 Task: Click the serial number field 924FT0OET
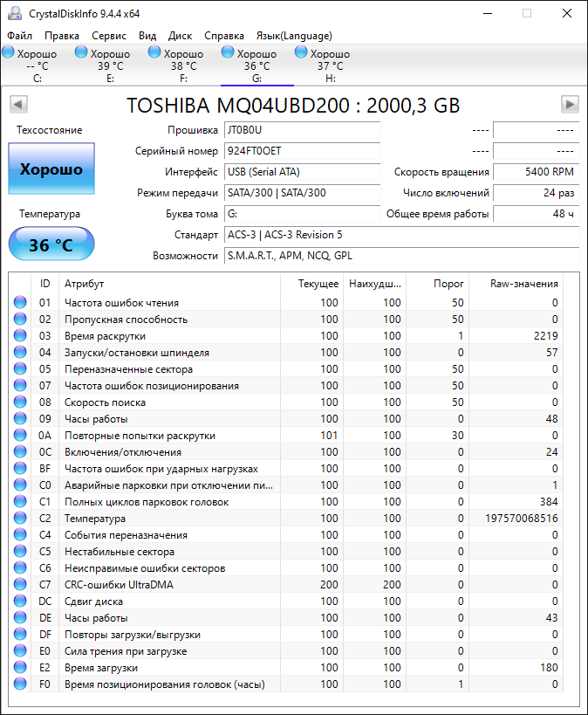[302, 151]
